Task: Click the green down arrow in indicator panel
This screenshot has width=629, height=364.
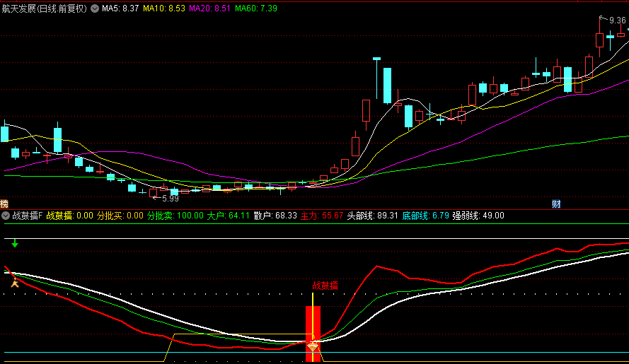Action: click(x=15, y=243)
